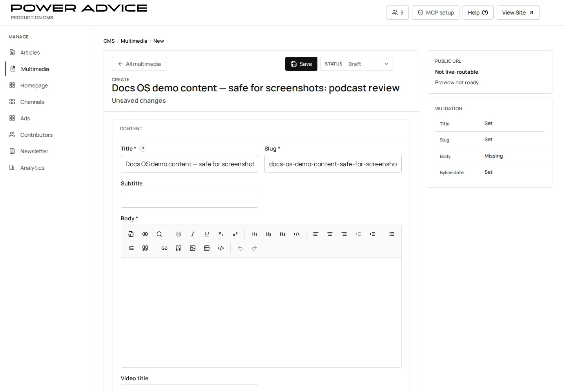Click the undo arrow
The width and height of the screenshot is (565, 392).
point(240,248)
